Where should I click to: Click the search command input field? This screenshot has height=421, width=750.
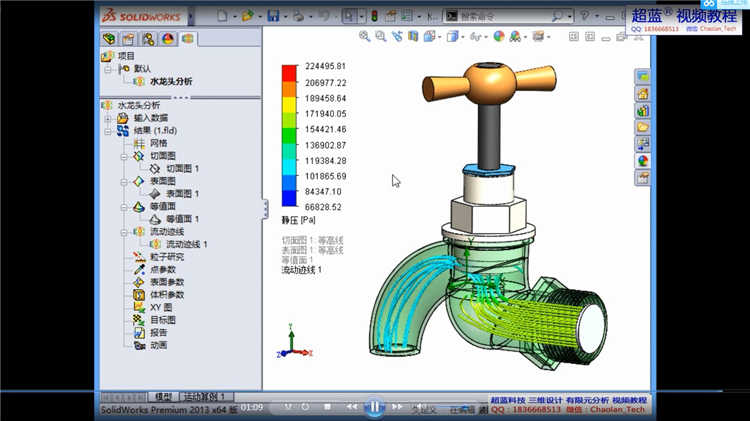pyautogui.click(x=505, y=16)
